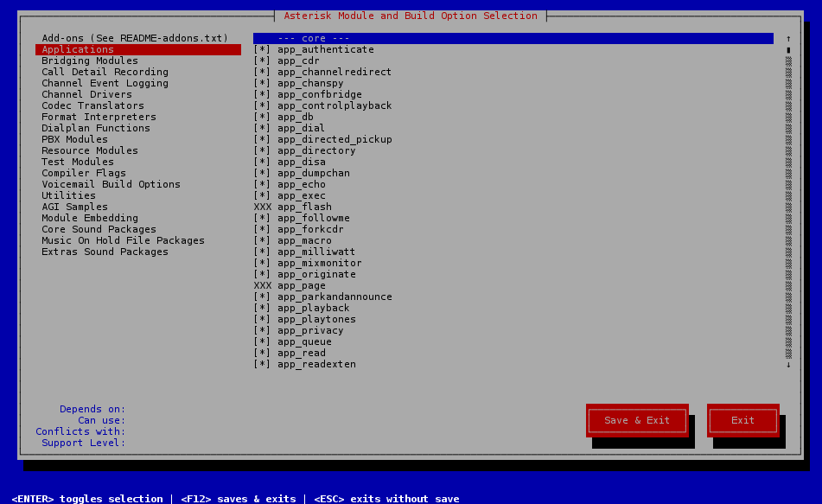Click the XXX marker beside app_flash
The image size is (822, 504).
[262, 207]
